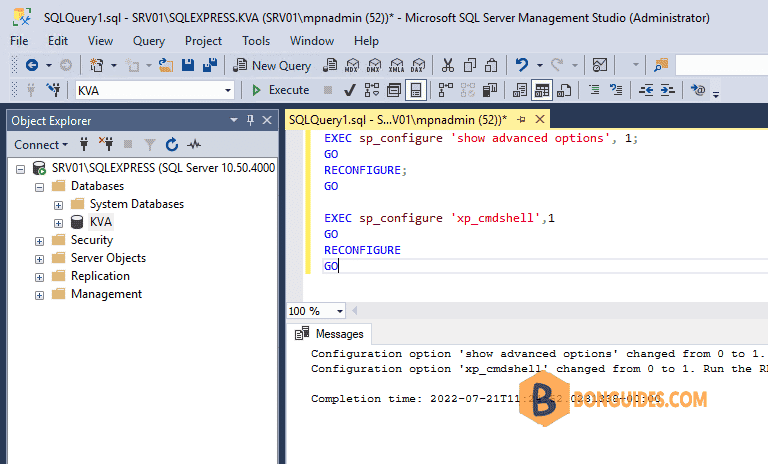Click the Increase Indent icon
Image resolution: width=768 pixels, height=464 pixels.
pos(668,90)
